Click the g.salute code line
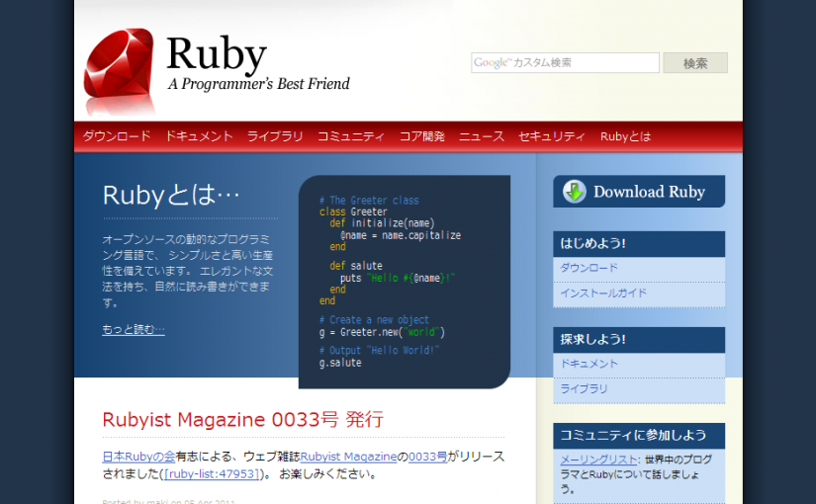This screenshot has width=816, height=504. coord(340,363)
